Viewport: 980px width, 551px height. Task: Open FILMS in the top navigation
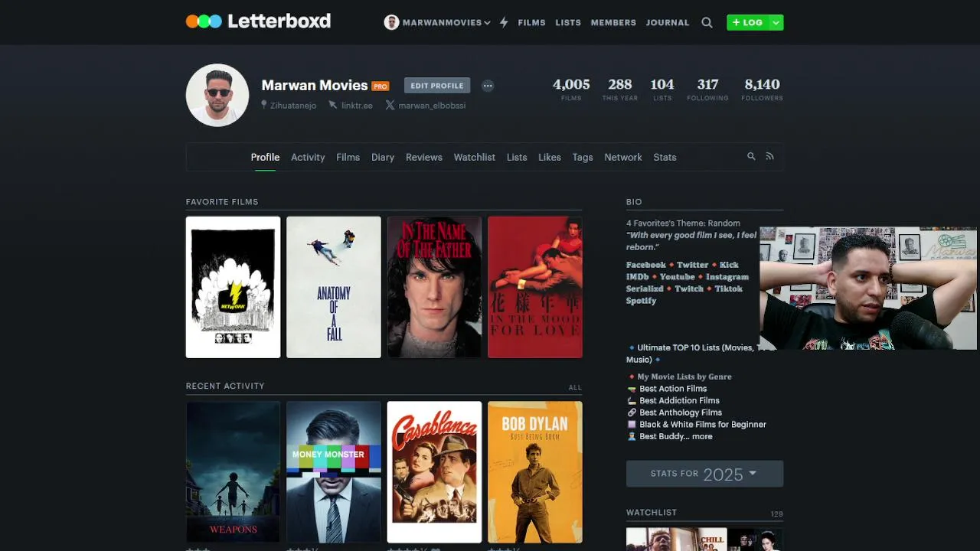531,22
